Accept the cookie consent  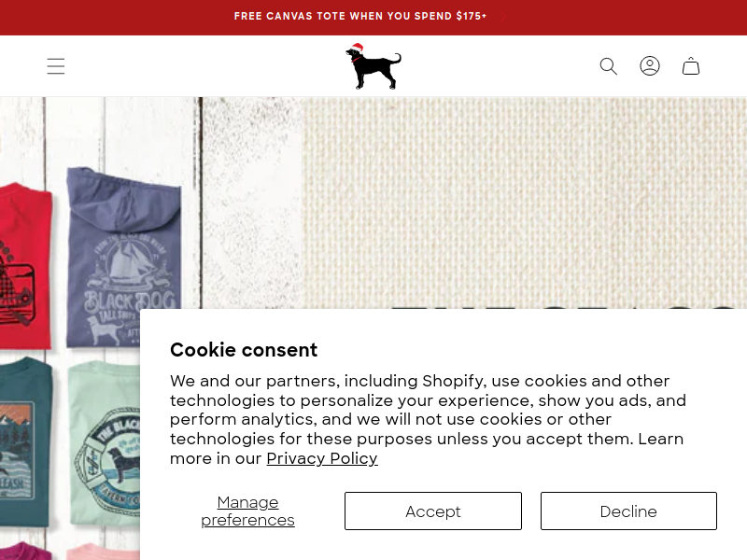pos(432,511)
